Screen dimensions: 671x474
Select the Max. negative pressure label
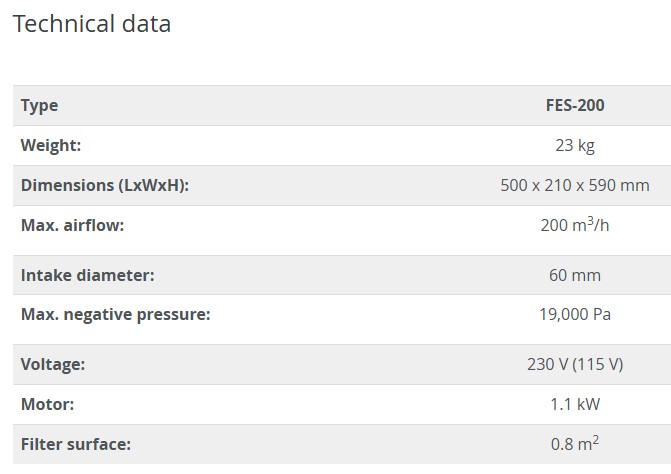click(x=116, y=315)
